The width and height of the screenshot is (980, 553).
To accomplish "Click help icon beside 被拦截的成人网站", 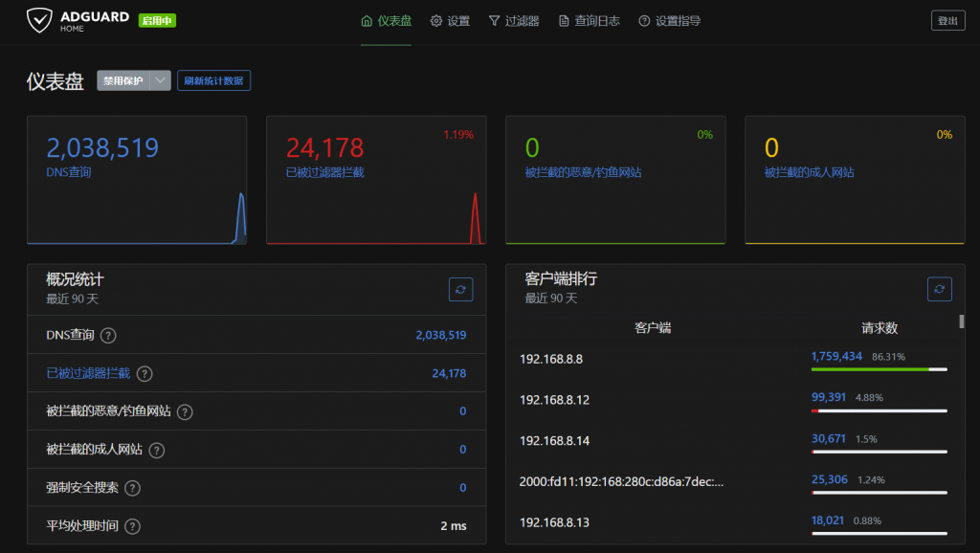I will pos(156,450).
